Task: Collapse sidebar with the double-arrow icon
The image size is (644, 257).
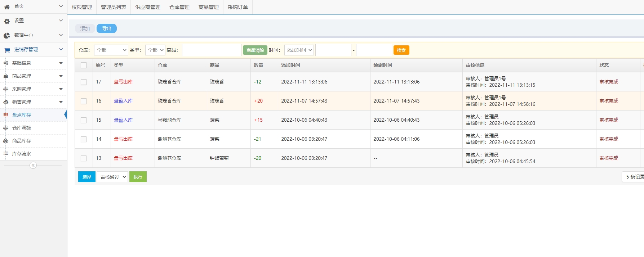Action: [33, 165]
